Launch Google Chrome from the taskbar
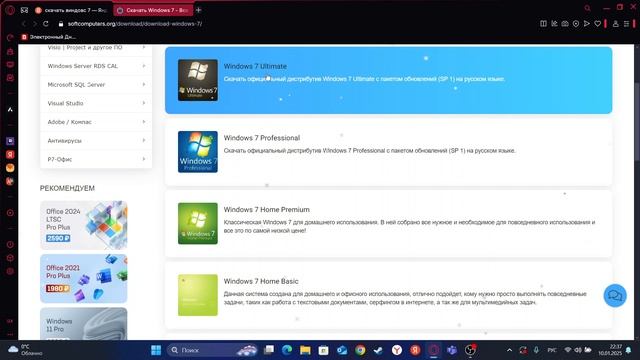 [360, 350]
